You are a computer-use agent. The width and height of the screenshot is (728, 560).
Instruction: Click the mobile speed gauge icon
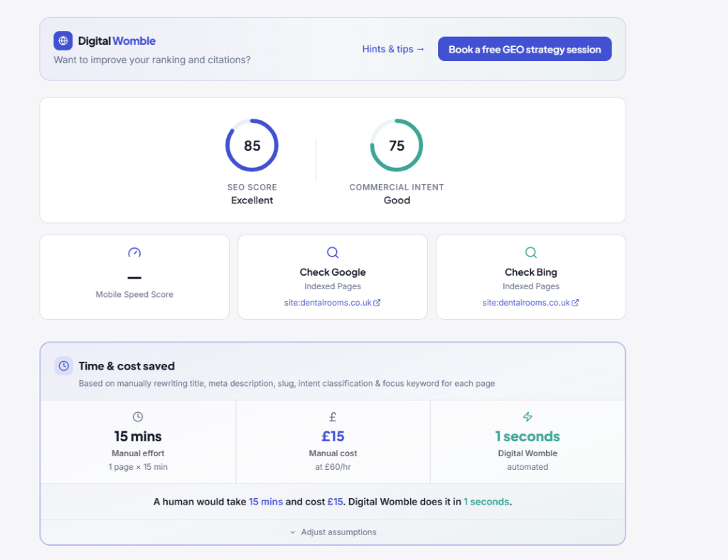tap(134, 252)
